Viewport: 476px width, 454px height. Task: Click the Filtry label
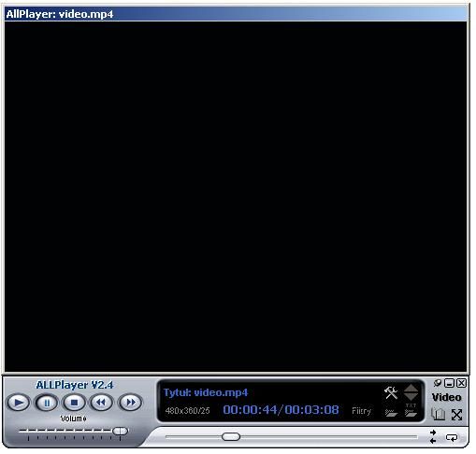coord(361,411)
